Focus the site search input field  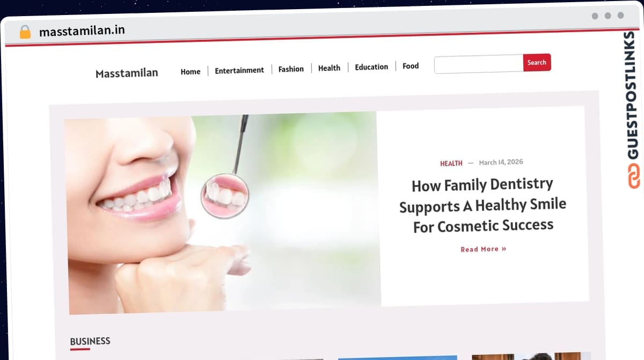[x=479, y=64]
